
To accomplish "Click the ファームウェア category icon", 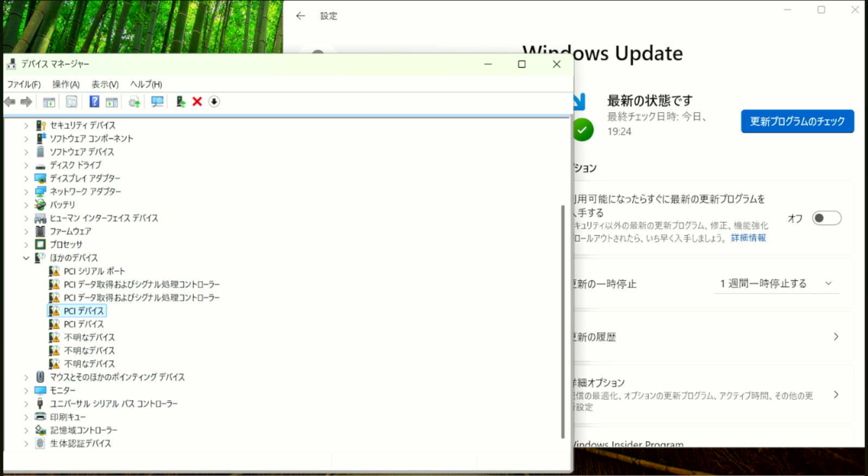I will pos(41,231).
